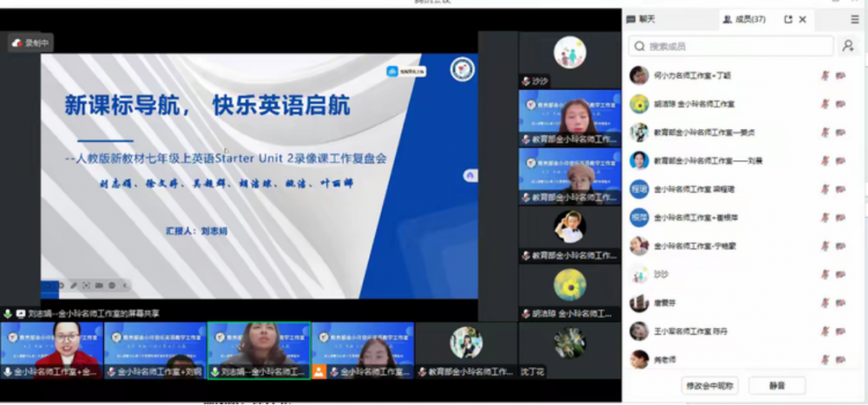This screenshot has width=868, height=405.
Task: Select member 胡洁琼 金小玲名师工作室 in list
Action: click(742, 103)
